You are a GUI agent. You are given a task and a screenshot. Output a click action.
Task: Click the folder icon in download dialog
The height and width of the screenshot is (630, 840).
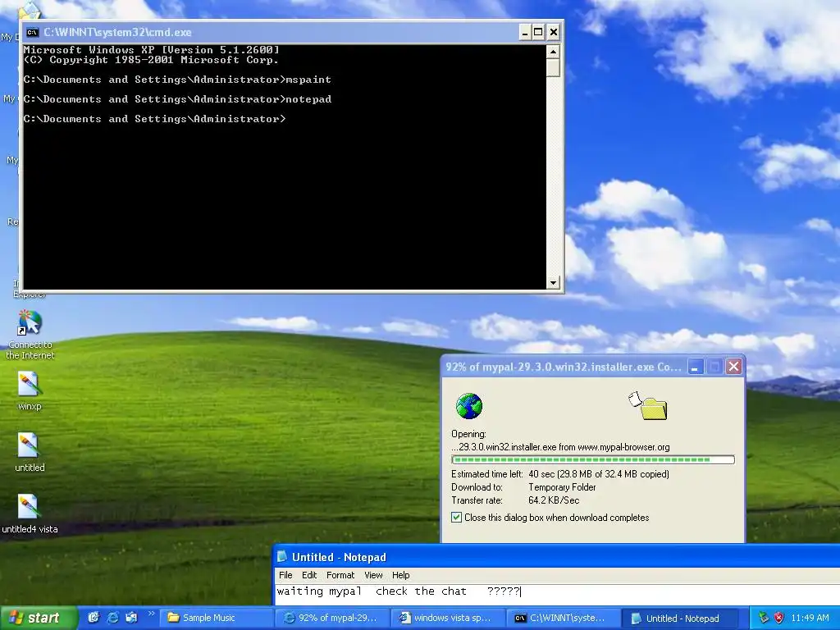[x=654, y=409]
